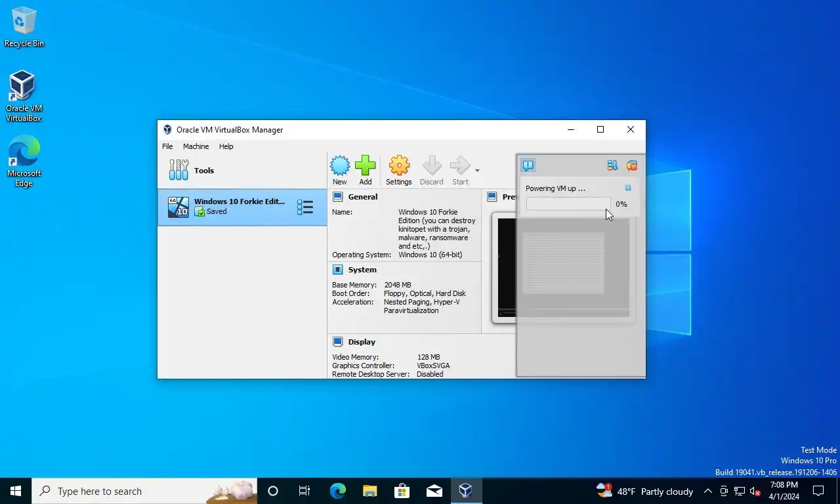Open the Help menu
840x504 pixels.
226,146
